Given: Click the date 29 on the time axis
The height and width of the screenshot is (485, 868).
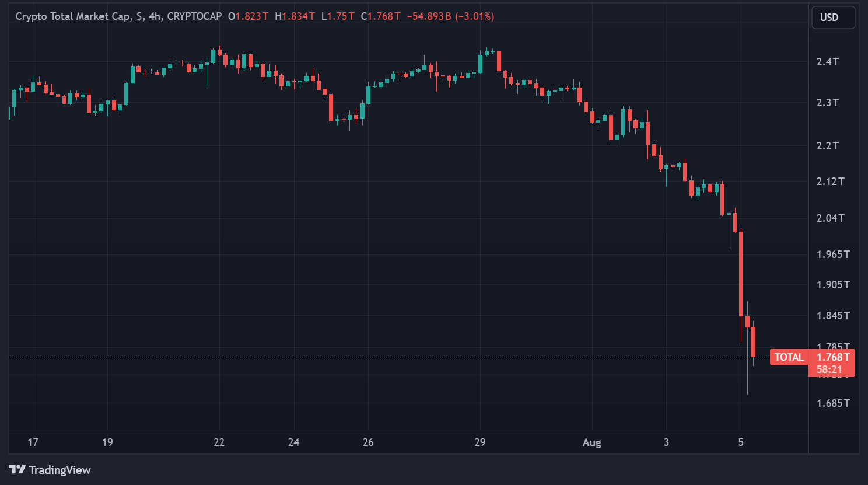Looking at the screenshot, I should pos(481,442).
